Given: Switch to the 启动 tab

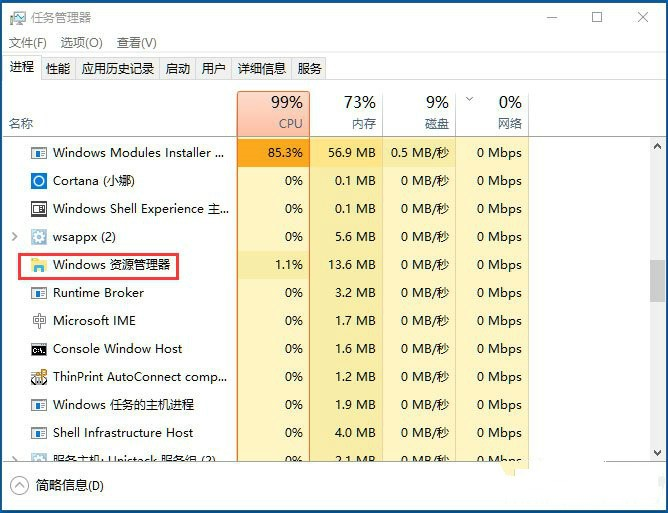Looking at the screenshot, I should pos(177,68).
